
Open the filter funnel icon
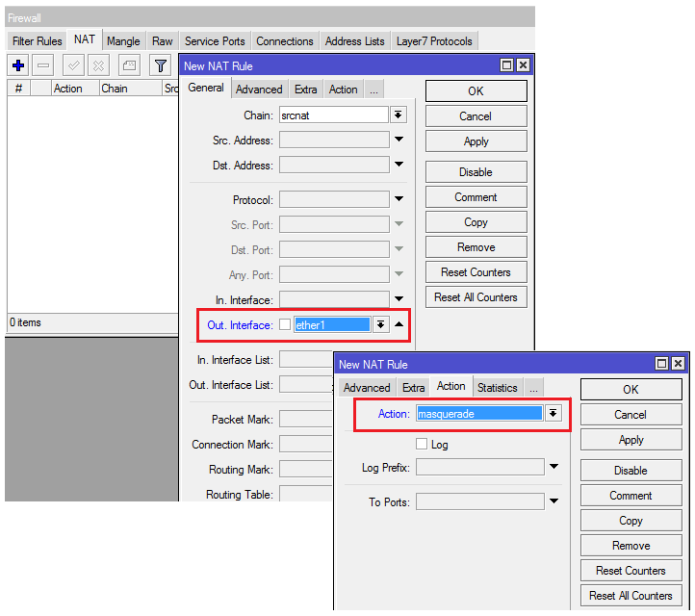coord(161,66)
